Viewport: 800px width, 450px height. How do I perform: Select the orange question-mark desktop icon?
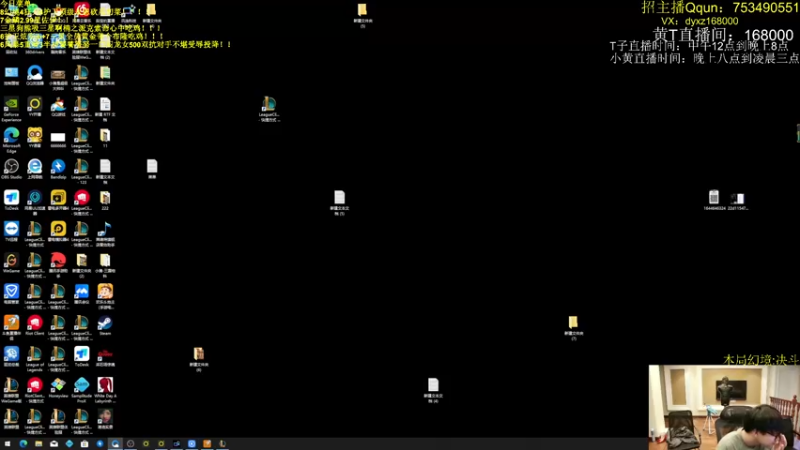[11, 327]
